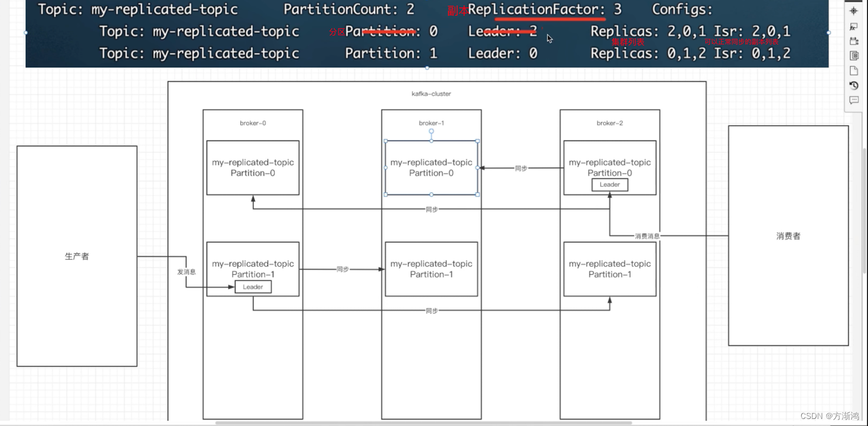Select Partition-1 box in broker-1
Screen dimensions: 868x426
pyautogui.click(x=431, y=269)
